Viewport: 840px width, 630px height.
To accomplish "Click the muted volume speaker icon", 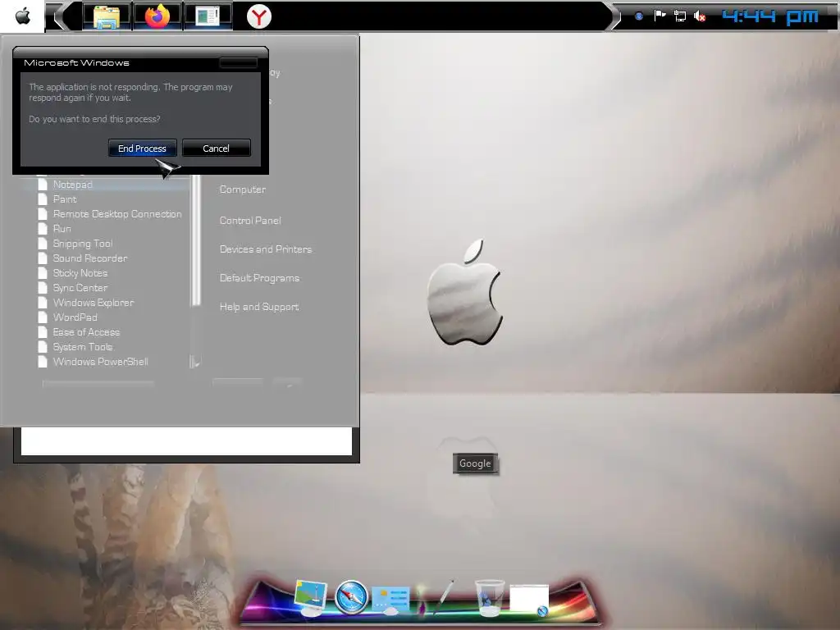I will pyautogui.click(x=700, y=16).
